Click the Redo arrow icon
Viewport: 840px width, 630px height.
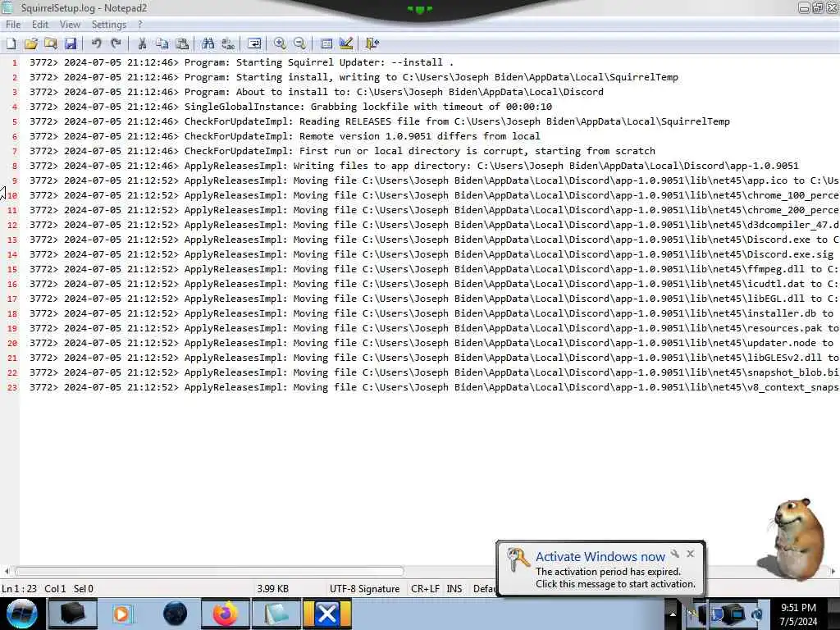click(x=116, y=44)
